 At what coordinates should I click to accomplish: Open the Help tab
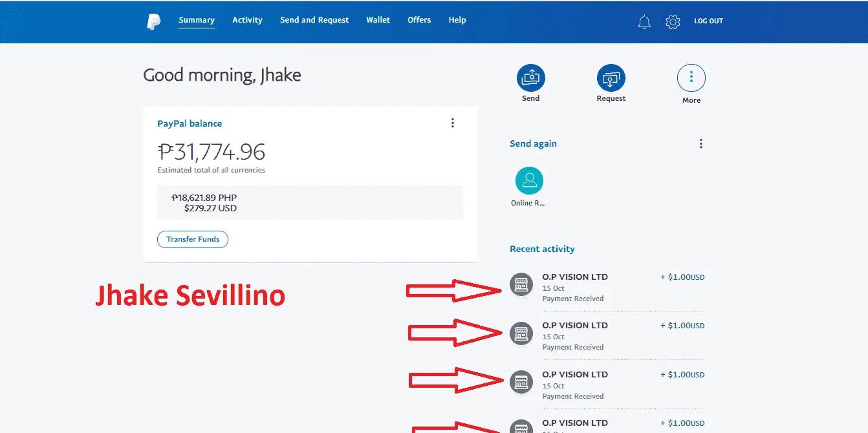point(457,20)
